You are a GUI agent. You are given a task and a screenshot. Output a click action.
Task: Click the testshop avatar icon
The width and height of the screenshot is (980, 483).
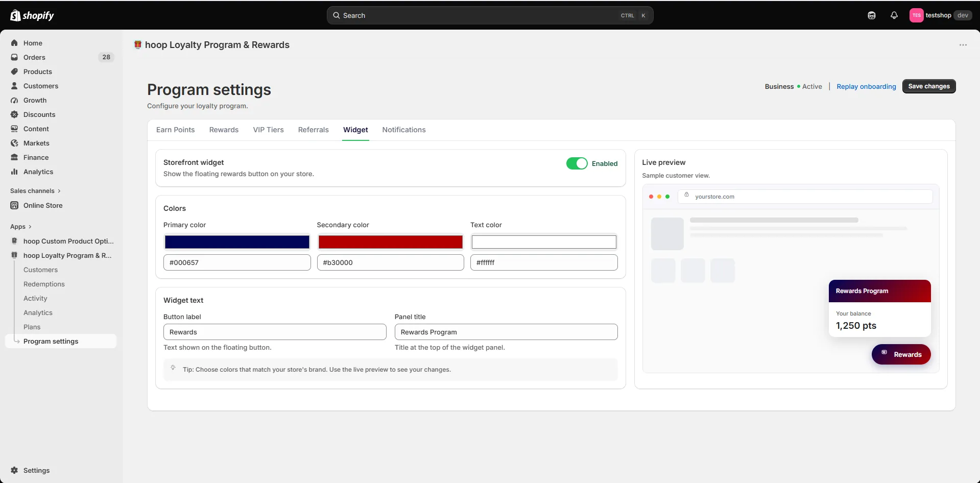(917, 15)
